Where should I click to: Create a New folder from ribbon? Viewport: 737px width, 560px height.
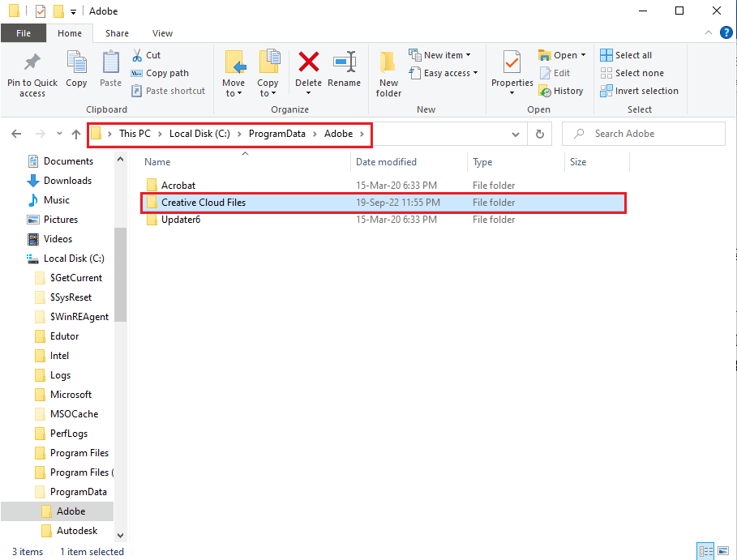point(388,75)
